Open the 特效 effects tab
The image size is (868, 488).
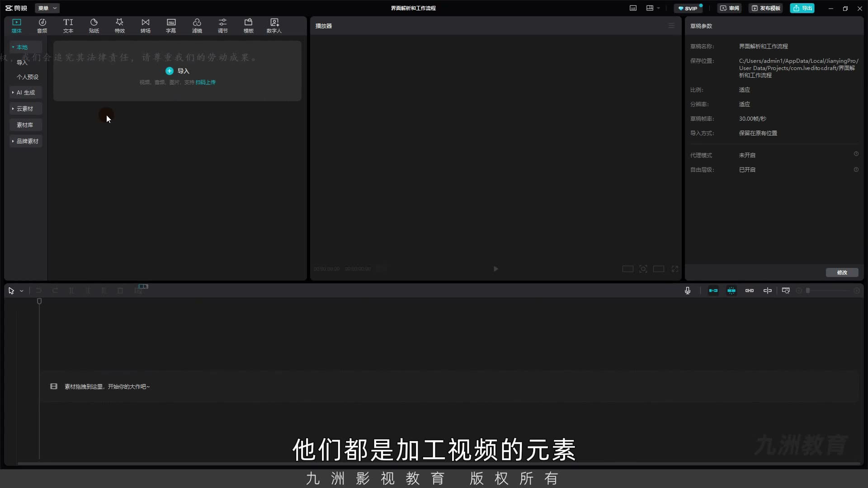pyautogui.click(x=120, y=26)
